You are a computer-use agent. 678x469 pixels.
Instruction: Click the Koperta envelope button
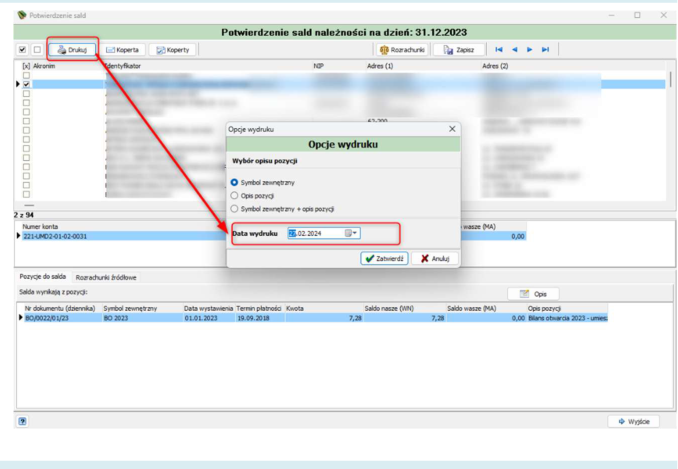point(122,50)
